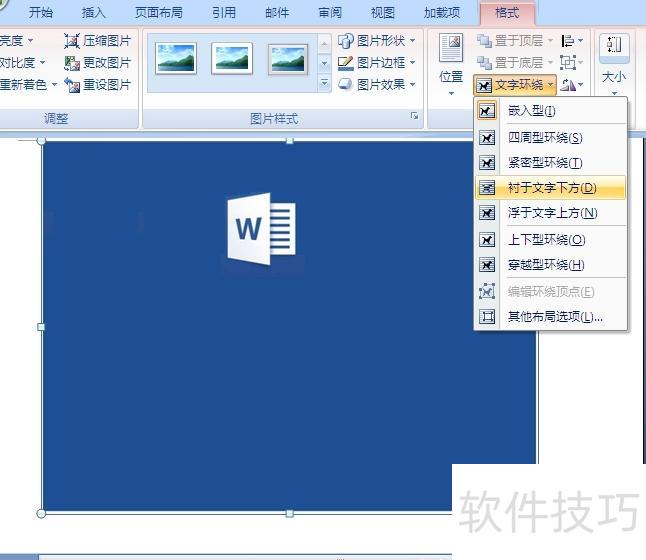Click the Word logo in the picture
The height and width of the screenshot is (560, 646).
(262, 229)
